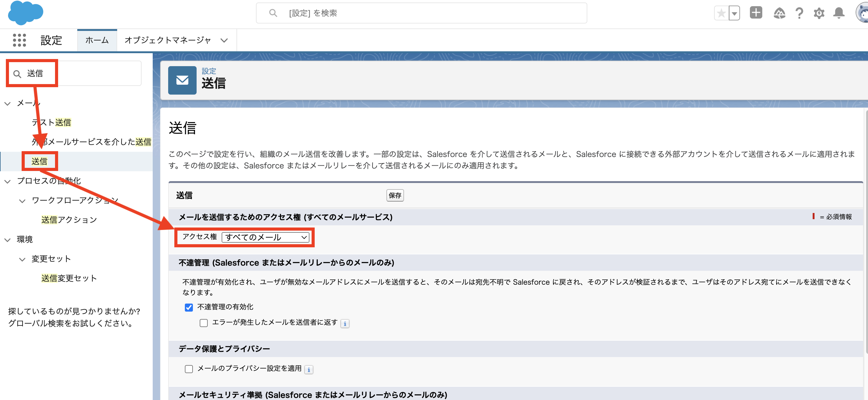Open the Setup gear icon
The height and width of the screenshot is (400, 868).
pos(819,13)
